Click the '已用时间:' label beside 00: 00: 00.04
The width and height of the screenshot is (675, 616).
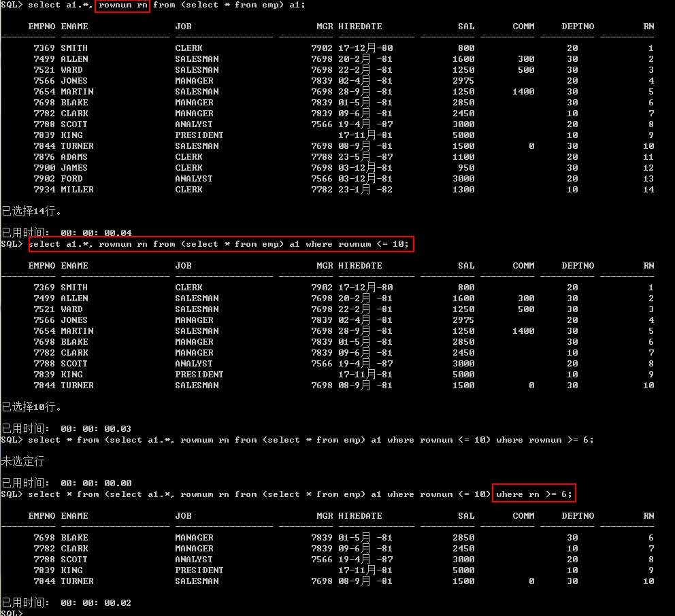tap(26, 233)
